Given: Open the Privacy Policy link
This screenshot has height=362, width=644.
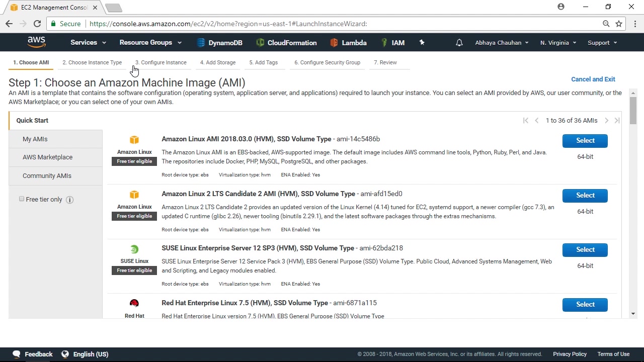Looking at the screenshot, I should [570, 354].
